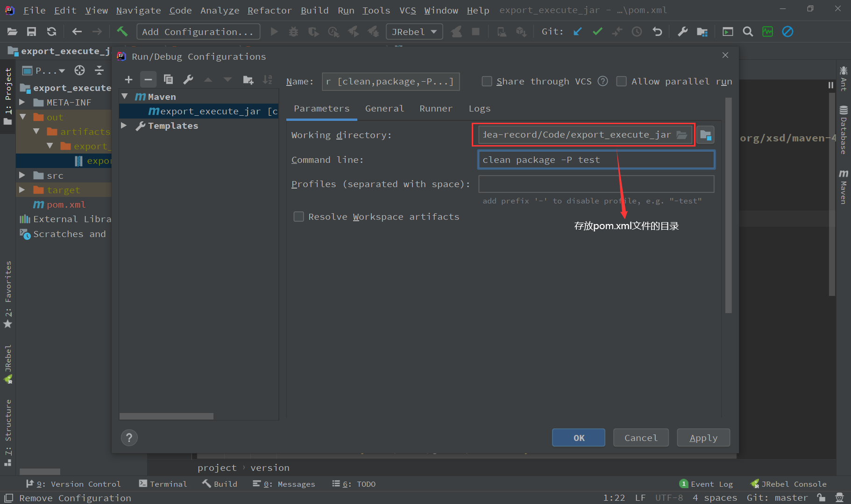Show Git history clock icon
This screenshot has height=504, width=851.
click(x=637, y=32)
